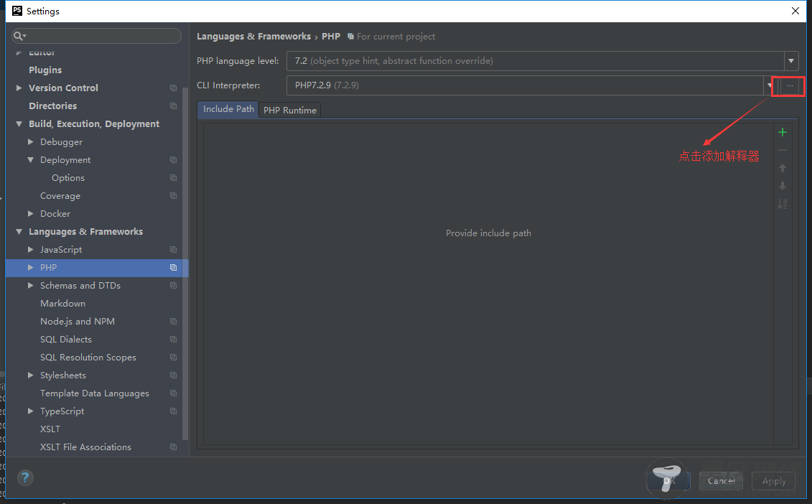Click project-level icon beside Version Control
Viewport: 812px width, 504px height.
[x=174, y=88]
